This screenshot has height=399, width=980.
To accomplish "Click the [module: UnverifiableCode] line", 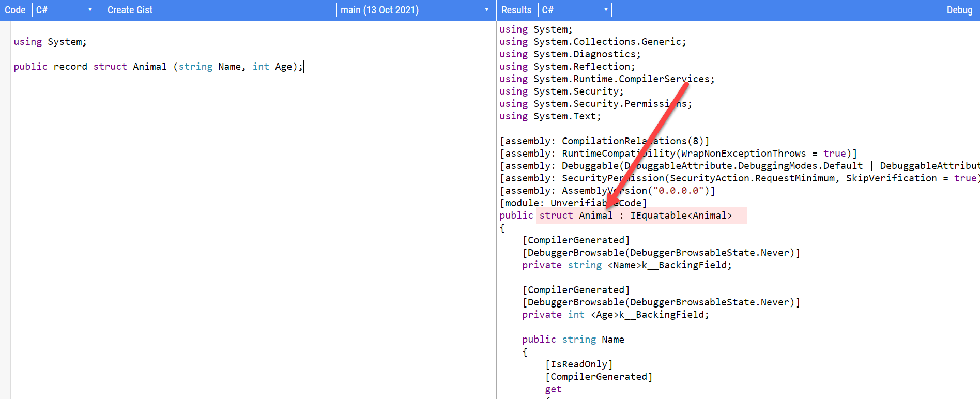I will [573, 203].
